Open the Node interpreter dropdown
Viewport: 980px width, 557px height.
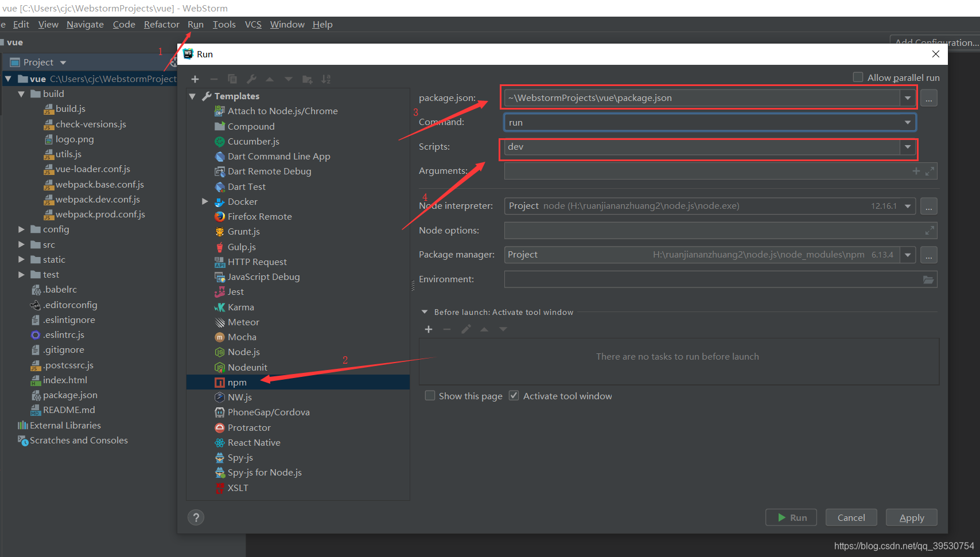click(x=907, y=205)
